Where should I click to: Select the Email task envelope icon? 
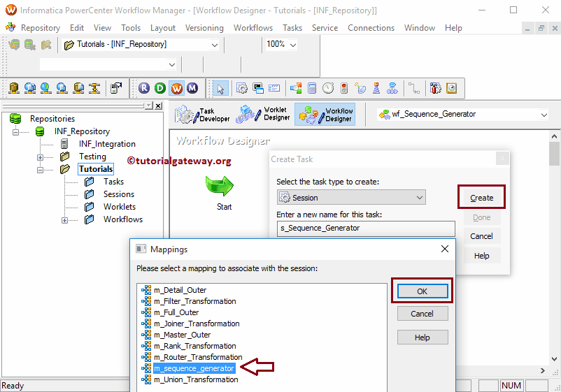(274, 88)
